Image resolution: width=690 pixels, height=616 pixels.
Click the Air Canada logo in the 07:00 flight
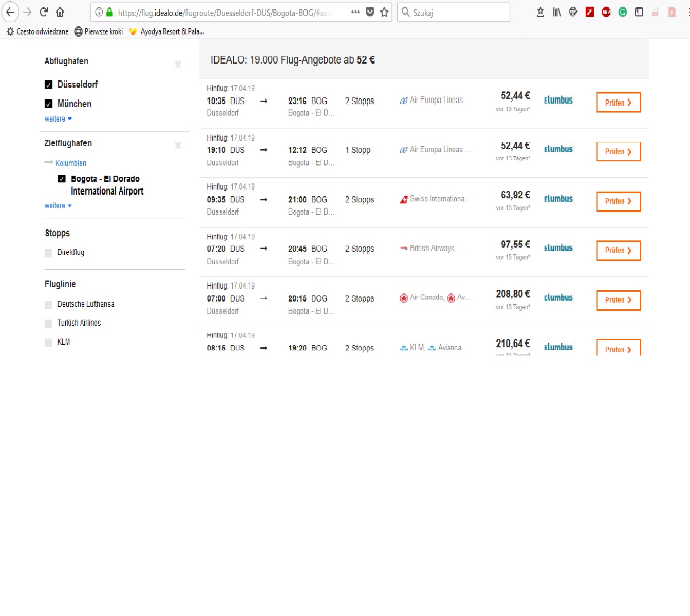[x=404, y=298]
